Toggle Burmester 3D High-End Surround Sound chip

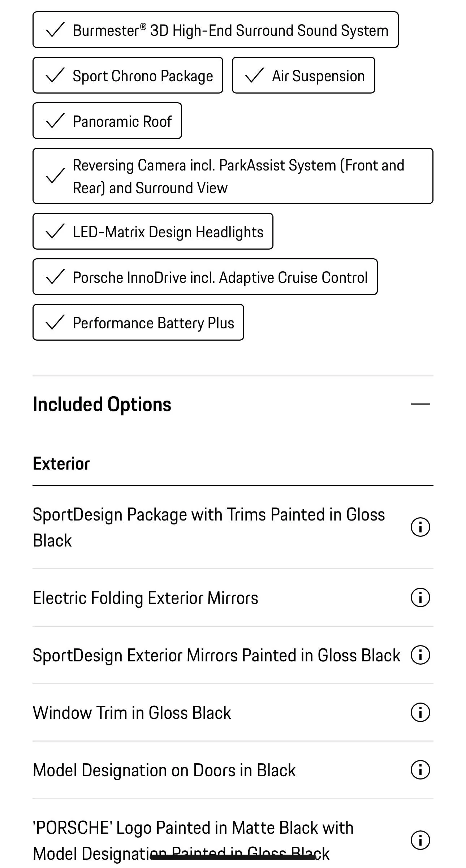[216, 30]
